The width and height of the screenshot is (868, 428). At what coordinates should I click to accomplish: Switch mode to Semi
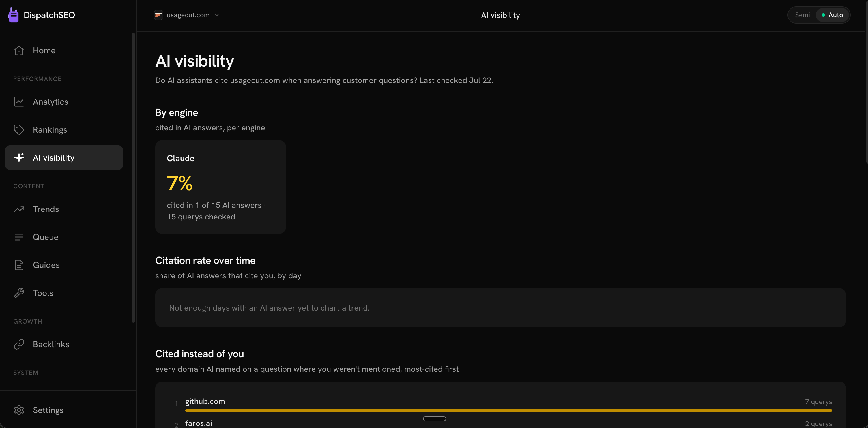click(802, 15)
